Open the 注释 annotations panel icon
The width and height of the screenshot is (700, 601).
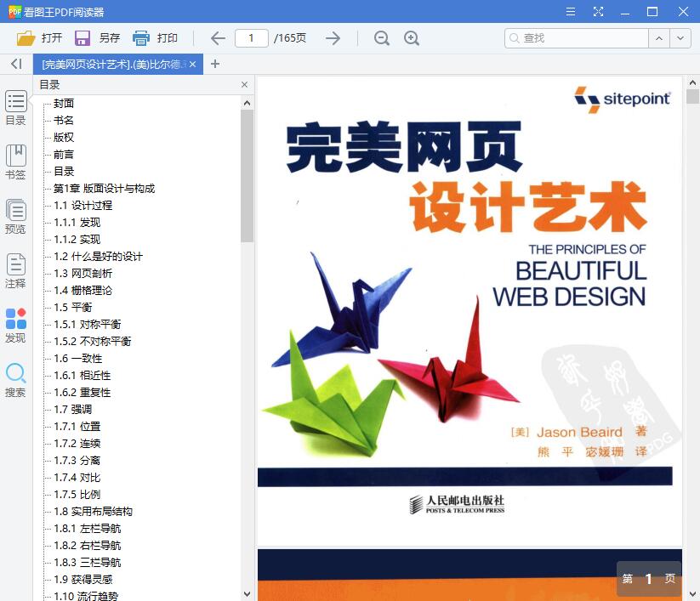[15, 269]
